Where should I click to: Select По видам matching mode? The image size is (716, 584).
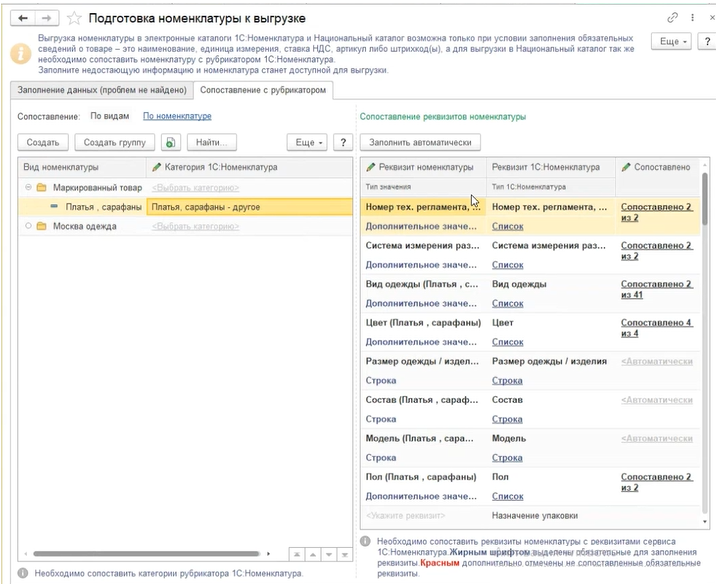point(110,116)
